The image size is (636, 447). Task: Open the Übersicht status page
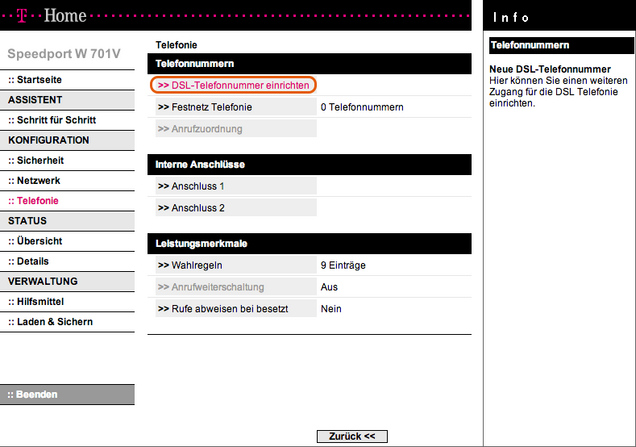click(x=39, y=241)
